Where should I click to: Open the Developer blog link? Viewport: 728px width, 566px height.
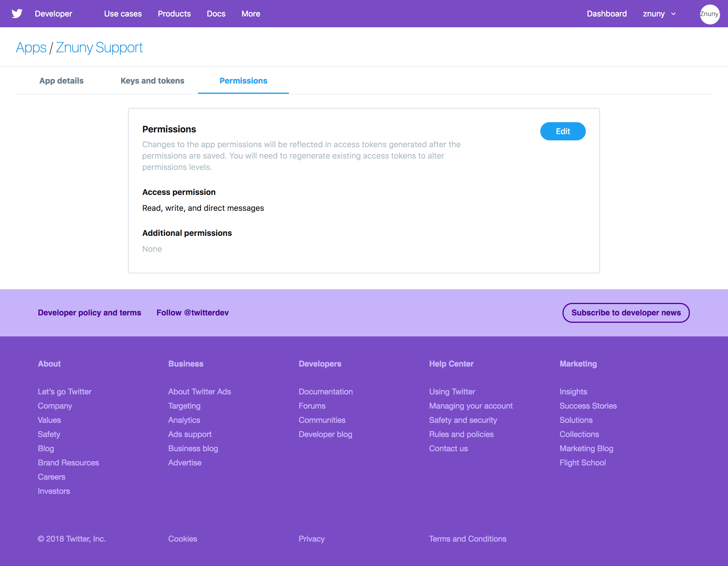(x=325, y=434)
